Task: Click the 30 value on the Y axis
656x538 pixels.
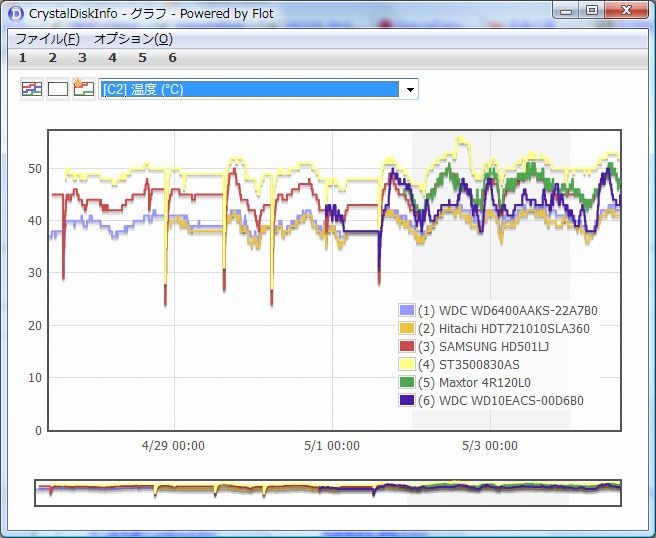Action: pos(35,273)
